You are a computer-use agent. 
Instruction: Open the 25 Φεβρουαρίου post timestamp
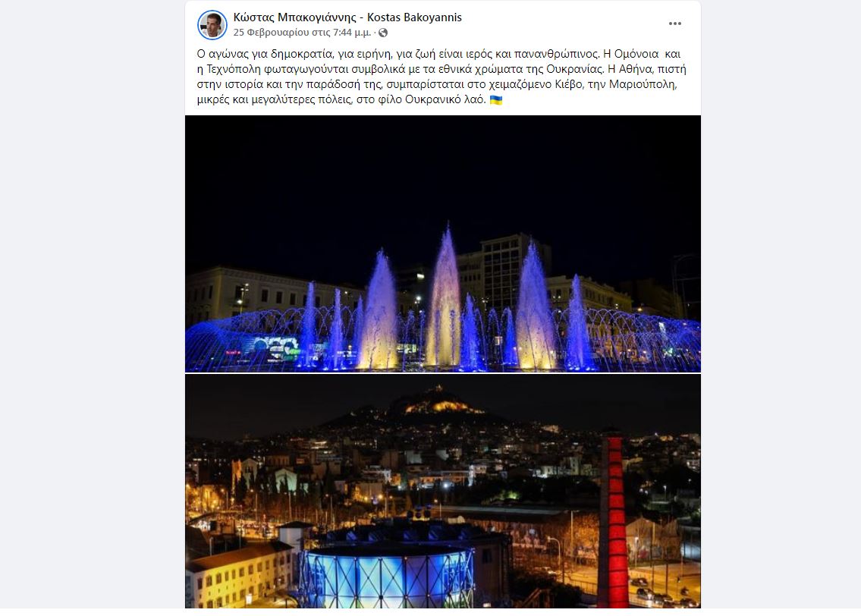pyautogui.click(x=302, y=33)
